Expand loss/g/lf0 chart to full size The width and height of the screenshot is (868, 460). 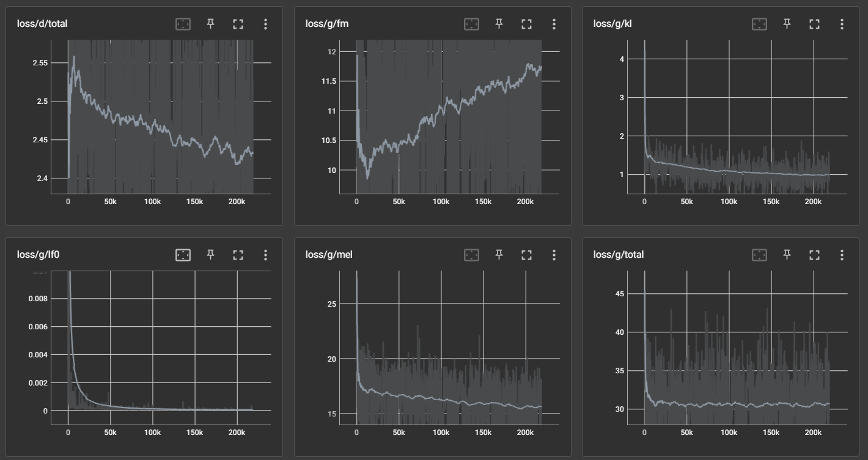(x=238, y=255)
